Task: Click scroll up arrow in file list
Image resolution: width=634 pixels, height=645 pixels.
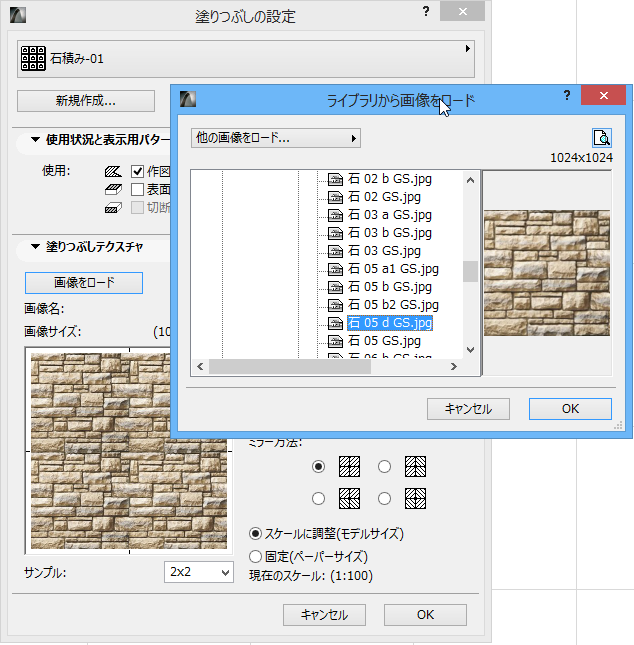Action: click(471, 180)
